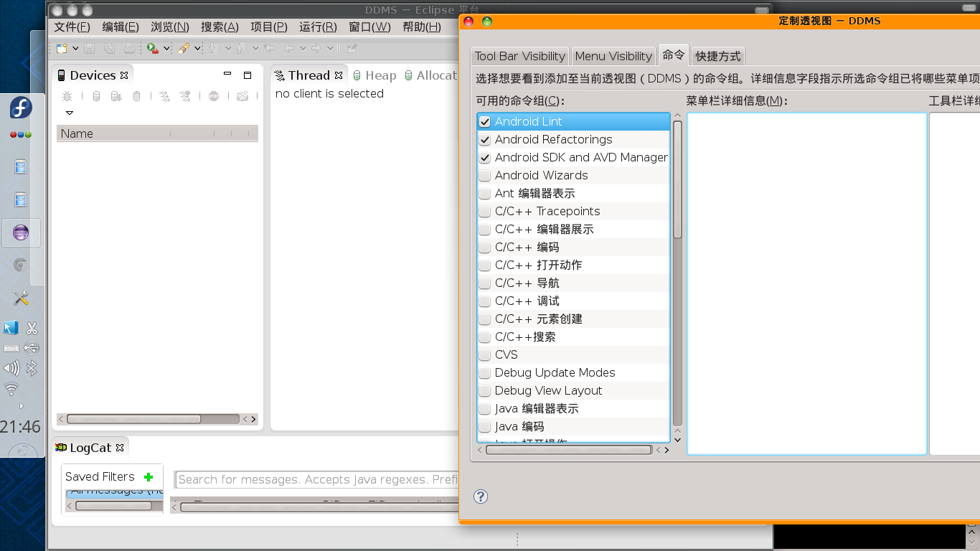
Task: Select the Java 编辑器表示 list row
Action: [573, 409]
